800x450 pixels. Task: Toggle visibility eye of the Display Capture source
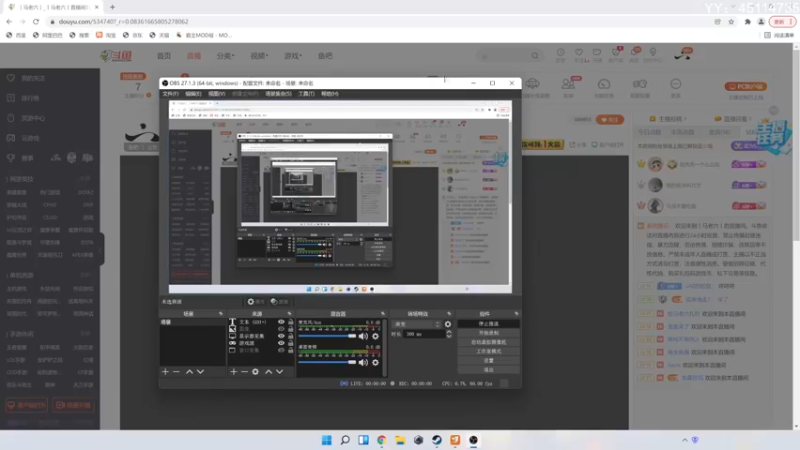point(281,336)
